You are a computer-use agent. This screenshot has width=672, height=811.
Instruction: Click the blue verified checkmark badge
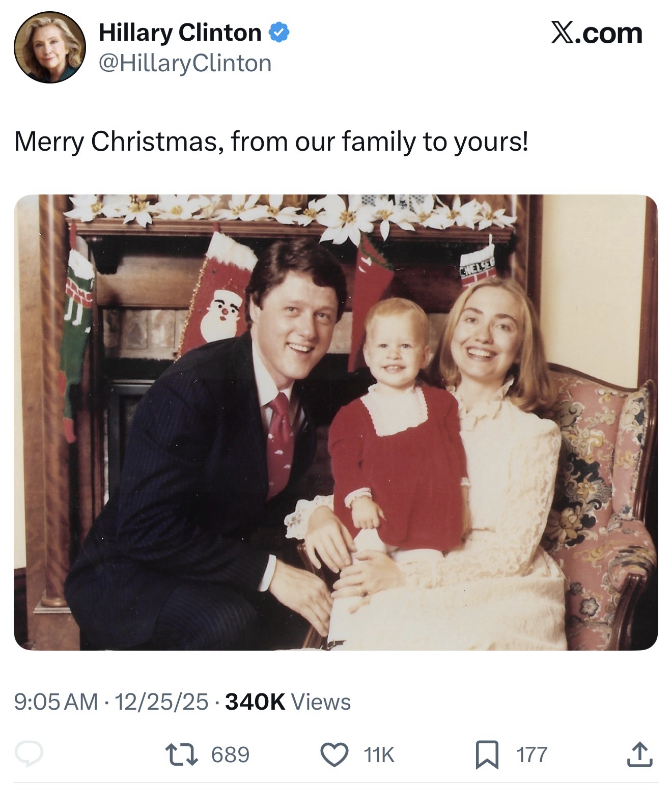point(278,33)
